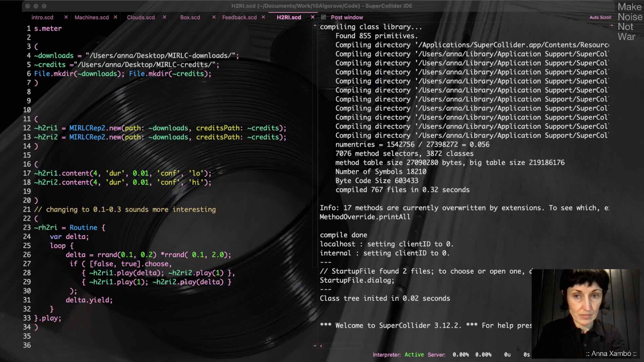Click scroll-down arrow below the code editor
This screenshot has height=362, width=644.
click(x=315, y=346)
